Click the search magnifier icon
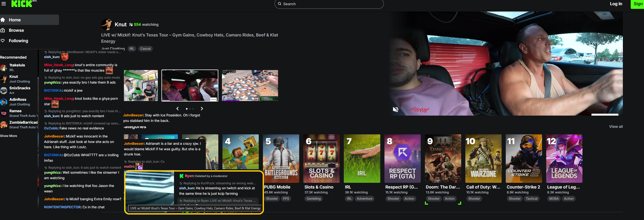The height and width of the screenshot is (220, 644). coord(280,4)
